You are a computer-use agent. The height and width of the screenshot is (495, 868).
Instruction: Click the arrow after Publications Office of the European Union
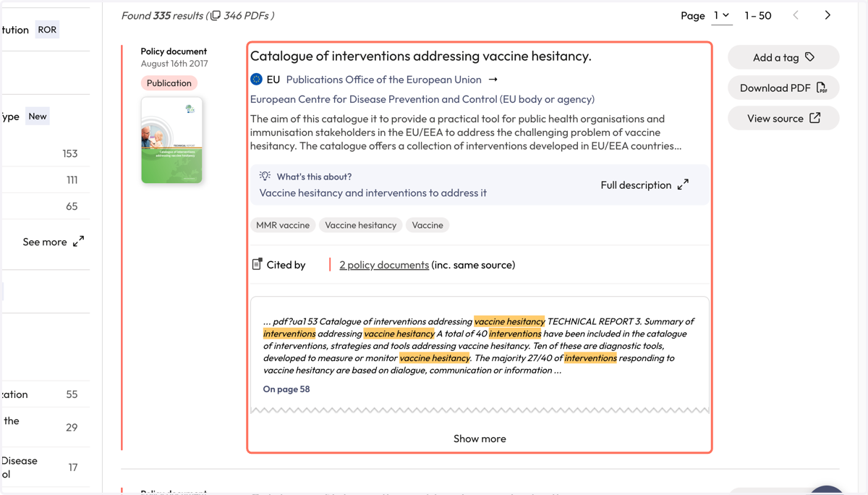pyautogui.click(x=493, y=80)
